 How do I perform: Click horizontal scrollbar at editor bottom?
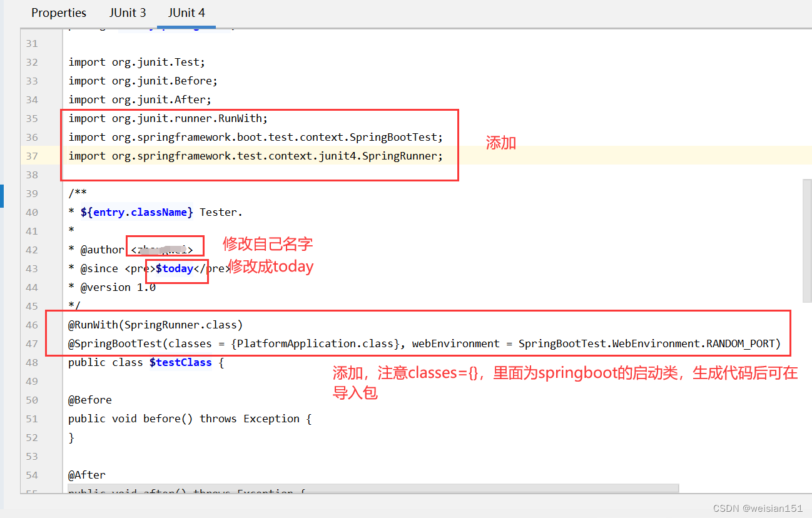click(x=373, y=488)
